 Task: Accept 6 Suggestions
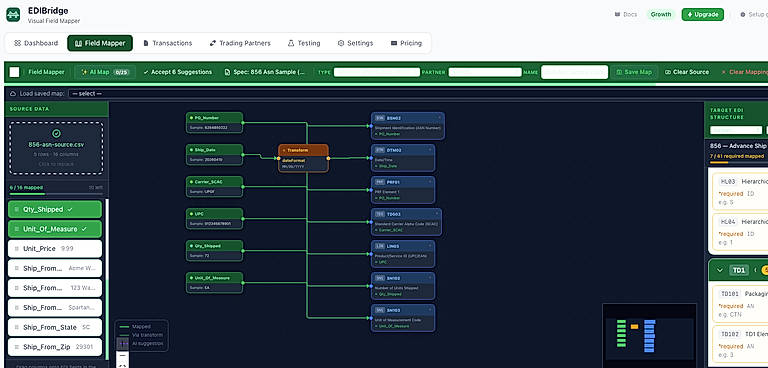[177, 72]
